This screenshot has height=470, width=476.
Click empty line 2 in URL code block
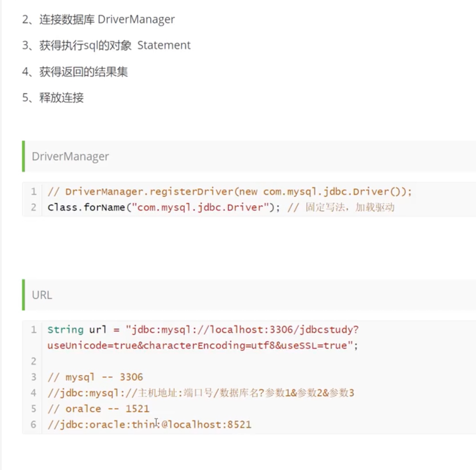coord(192,361)
